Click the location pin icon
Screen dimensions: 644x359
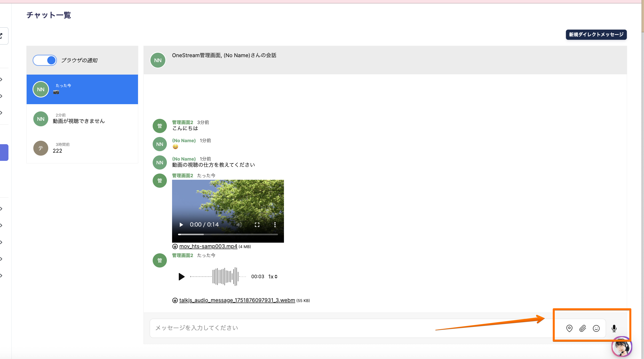(569, 328)
